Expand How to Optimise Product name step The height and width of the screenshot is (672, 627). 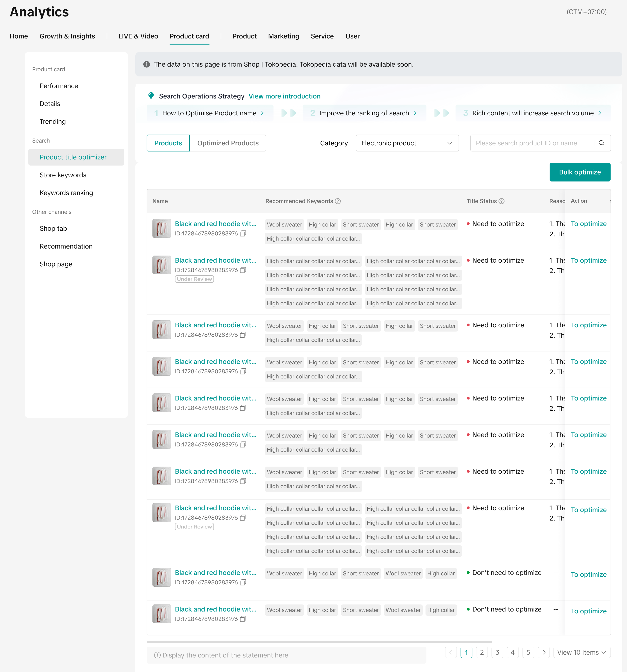[210, 113]
